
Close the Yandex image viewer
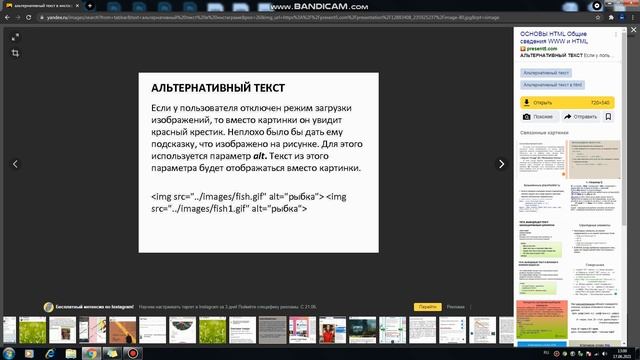coord(633,30)
